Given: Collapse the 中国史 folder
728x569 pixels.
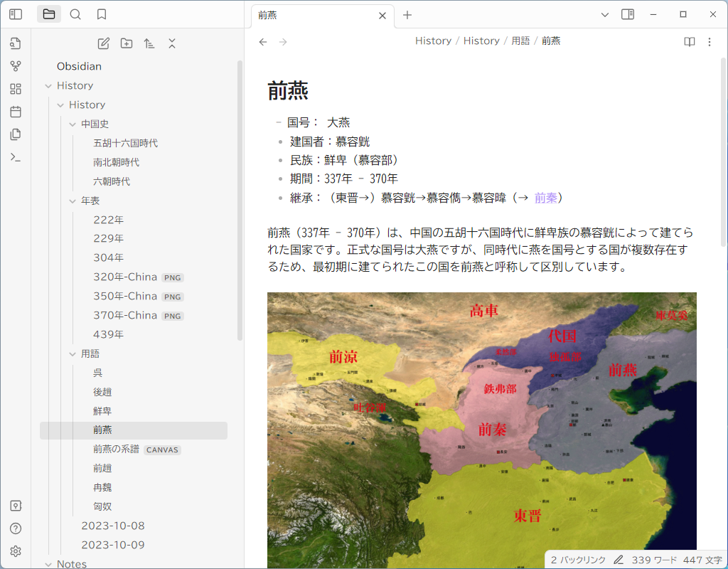Looking at the screenshot, I should pos(73,124).
